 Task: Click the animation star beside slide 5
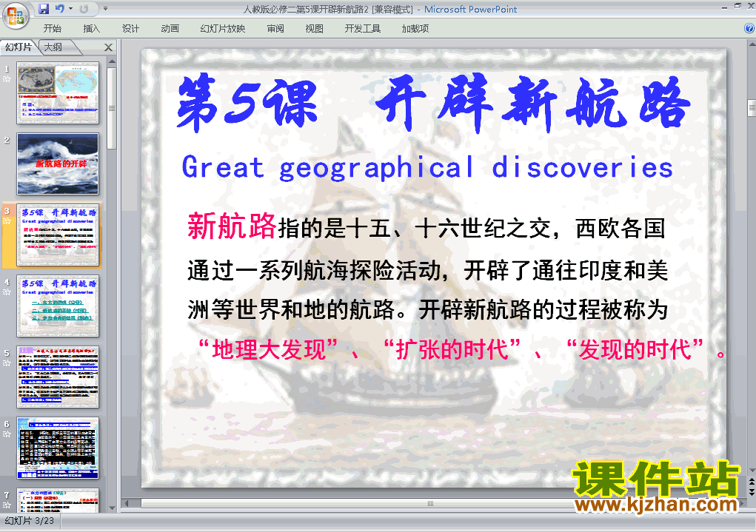[7, 363]
